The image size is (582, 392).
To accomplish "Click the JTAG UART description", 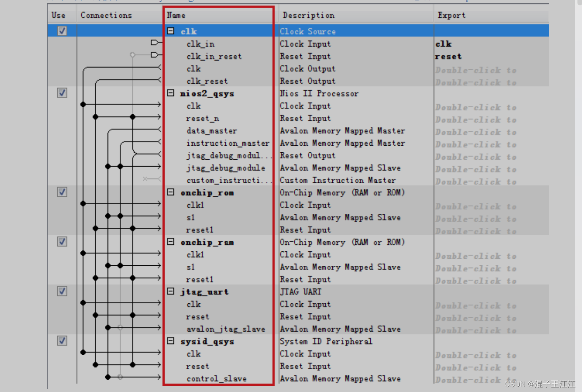I will [x=300, y=292].
